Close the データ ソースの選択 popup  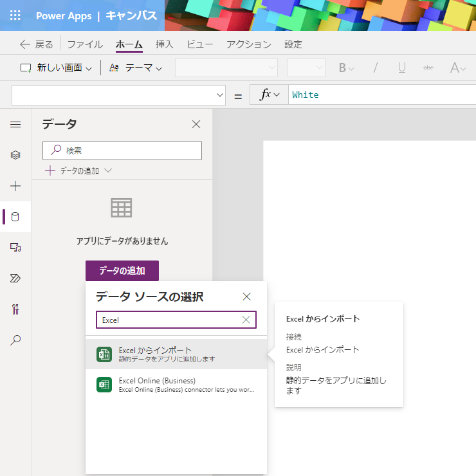pos(246,297)
